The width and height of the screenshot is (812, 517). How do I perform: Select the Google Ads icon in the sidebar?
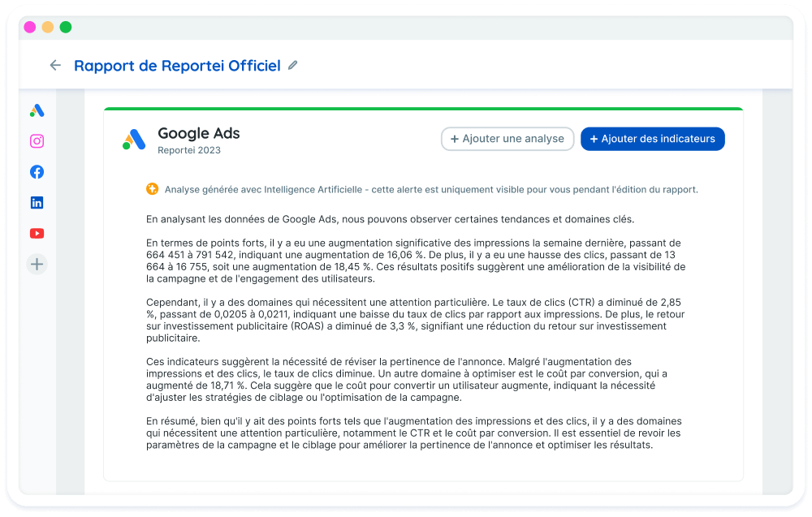coord(37,110)
